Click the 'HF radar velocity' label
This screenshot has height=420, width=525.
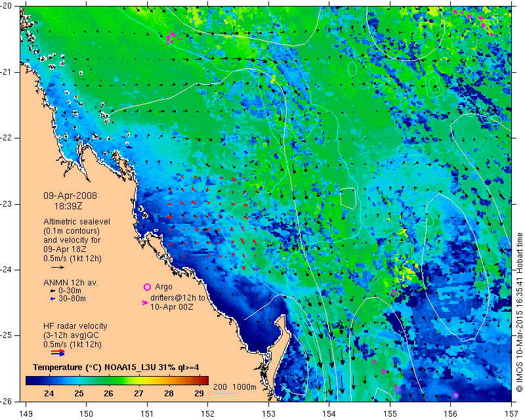pyautogui.click(x=75, y=326)
